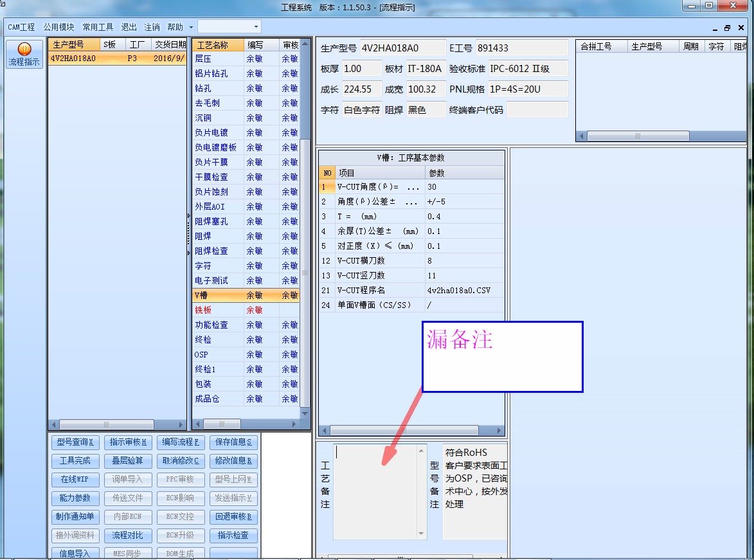The width and height of the screenshot is (754, 560).
Task: Select the 负片电镀 process row
Action: 246,133
